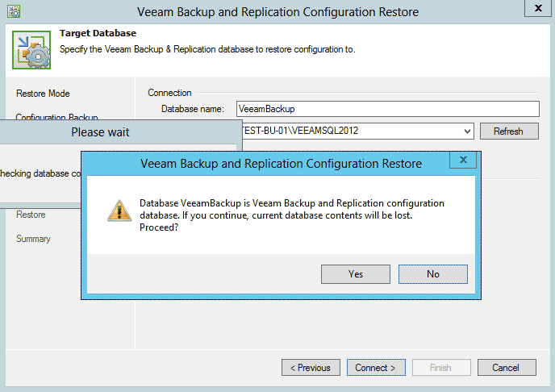Open the SQL server instance dropdown
This screenshot has height=392, width=555.
click(x=467, y=131)
